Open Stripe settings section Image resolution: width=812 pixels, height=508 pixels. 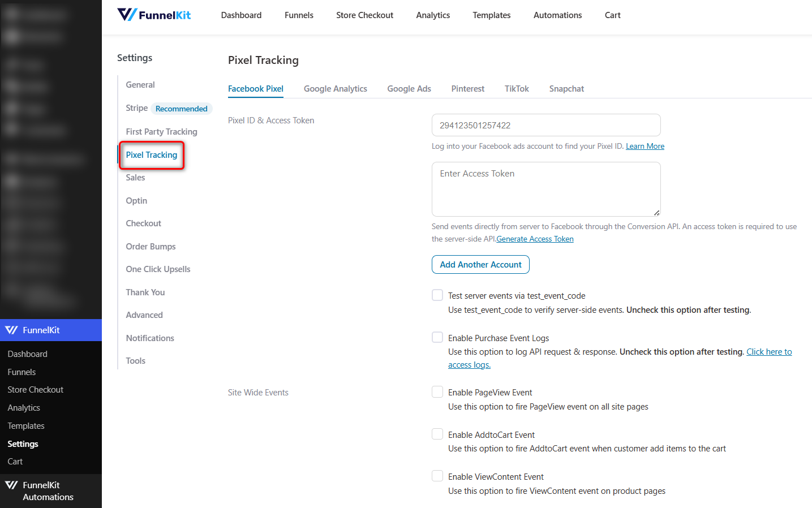tap(136, 108)
